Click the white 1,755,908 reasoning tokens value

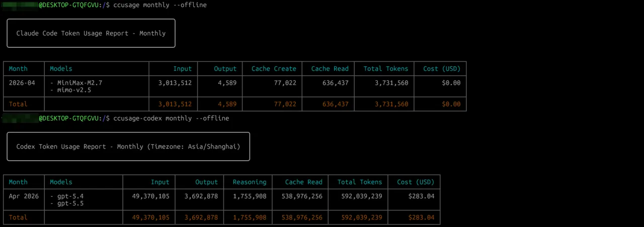point(249,196)
